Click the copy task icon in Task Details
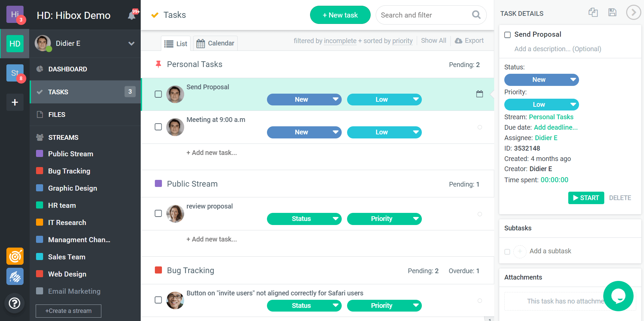Screen dimensions: 644x321 coord(593,13)
